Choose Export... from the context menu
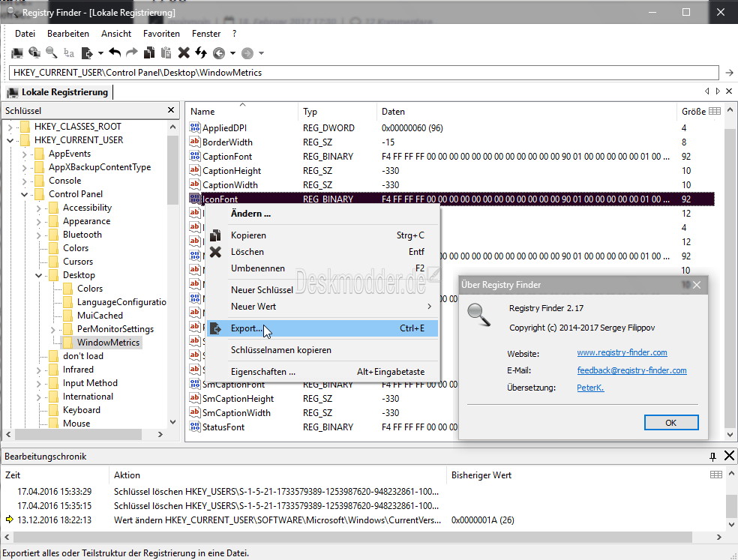The image size is (738, 560). 322,328
